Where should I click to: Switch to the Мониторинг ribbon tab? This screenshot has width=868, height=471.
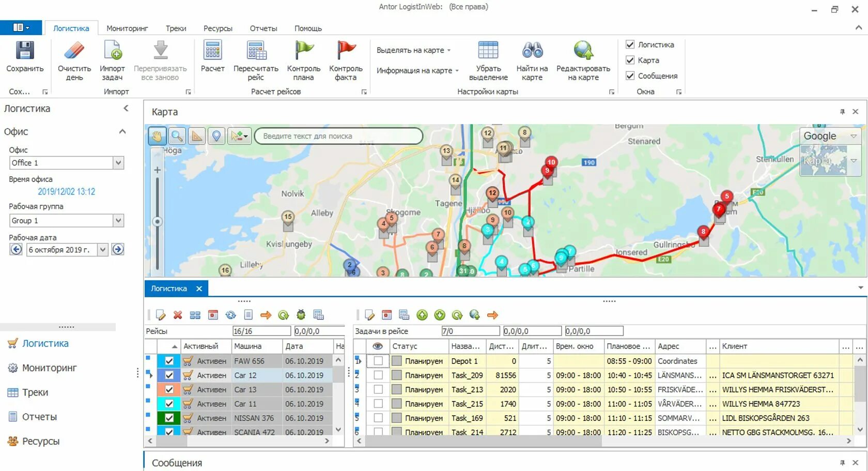point(127,28)
